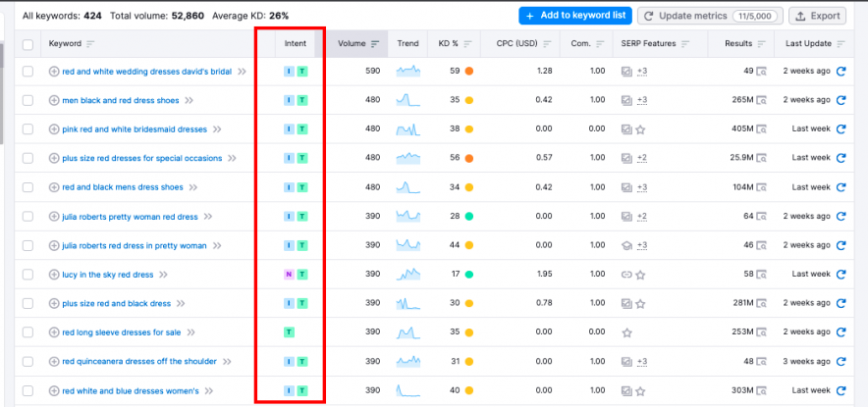
Task: Click N intent badge for 'lucy in the sky red dress'
Action: point(289,275)
